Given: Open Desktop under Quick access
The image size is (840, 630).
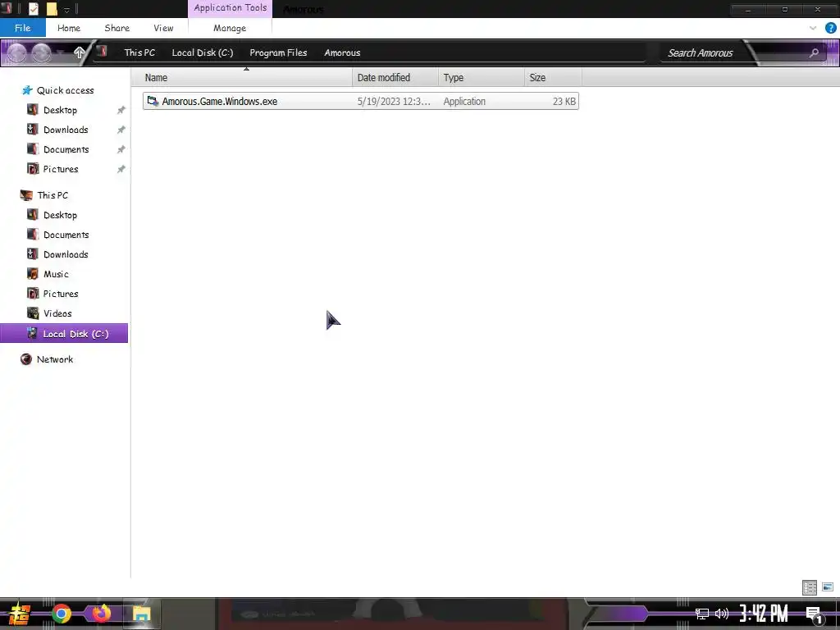Looking at the screenshot, I should coord(60,110).
